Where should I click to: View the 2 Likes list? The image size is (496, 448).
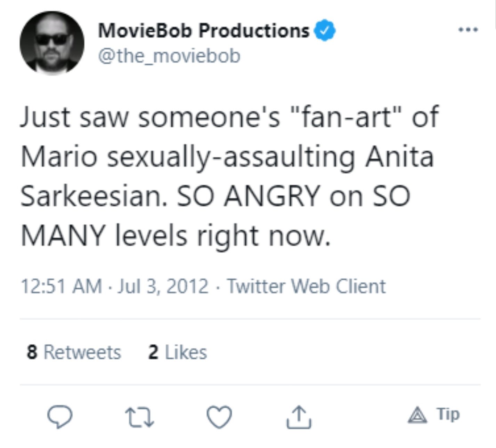click(177, 352)
